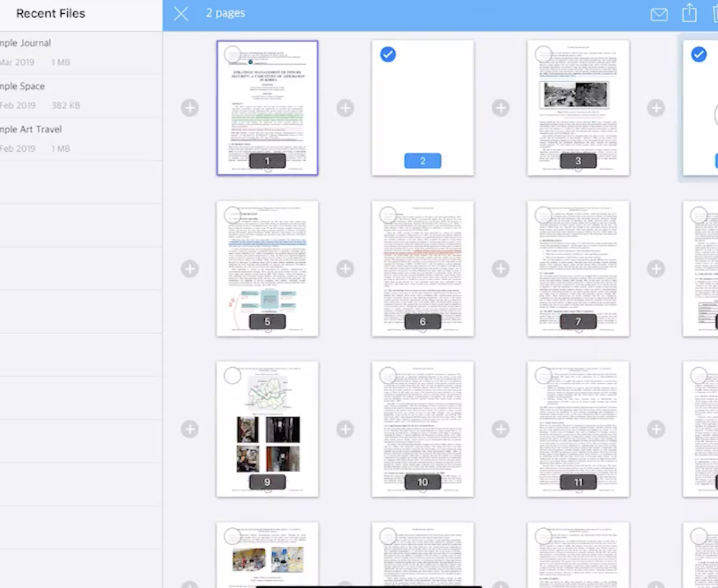Email the selected pages with the envelope icon
Image resolution: width=718 pixels, height=588 pixels.
659,14
